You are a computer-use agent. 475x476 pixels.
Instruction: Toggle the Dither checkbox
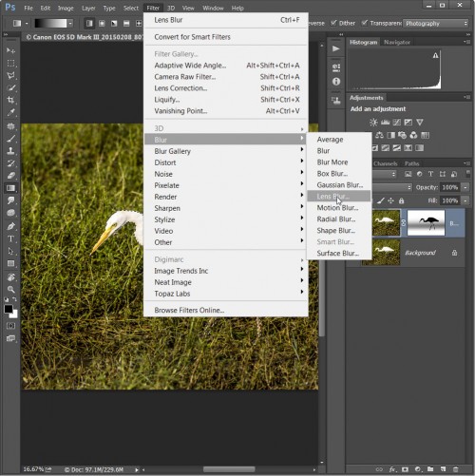(333, 23)
